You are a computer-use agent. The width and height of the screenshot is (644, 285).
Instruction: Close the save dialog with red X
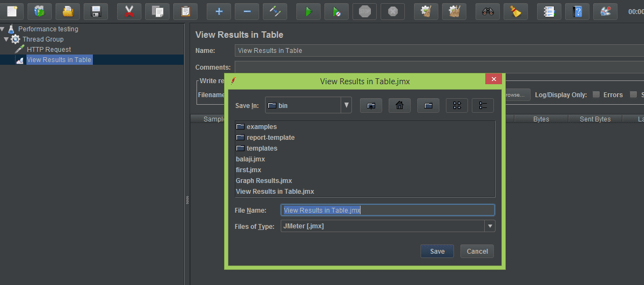[493, 79]
